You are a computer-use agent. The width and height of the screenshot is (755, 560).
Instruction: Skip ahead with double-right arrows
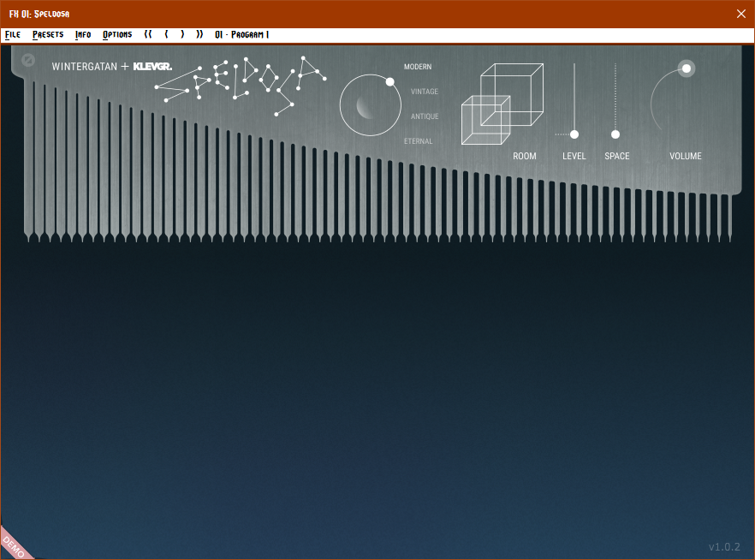199,34
